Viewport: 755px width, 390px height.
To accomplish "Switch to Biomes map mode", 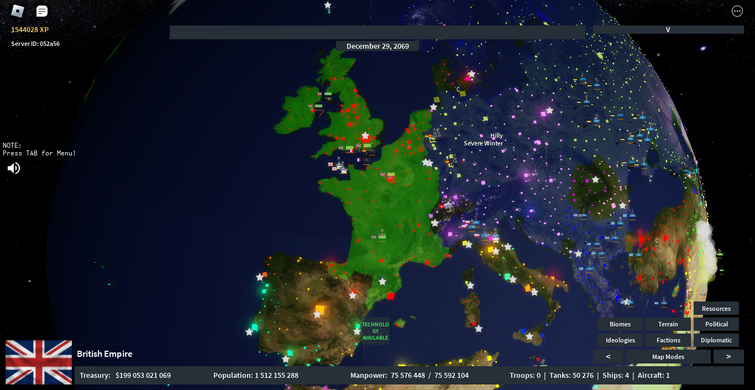I will tap(620, 325).
